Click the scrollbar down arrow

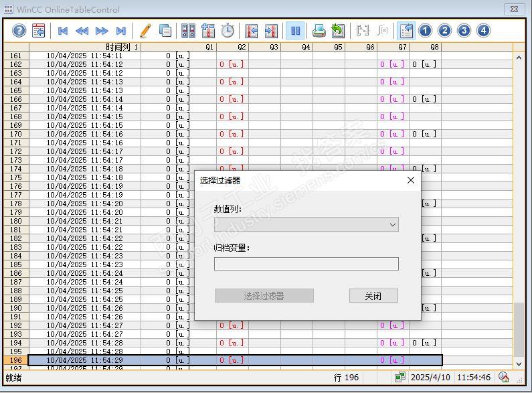(519, 364)
